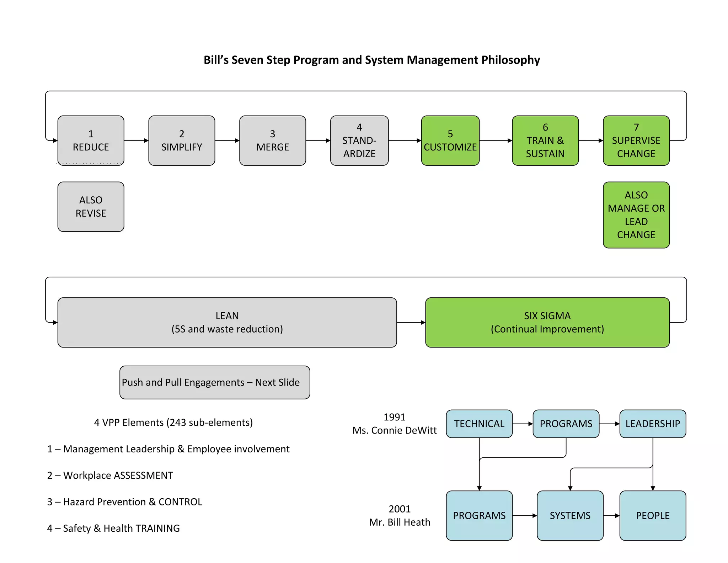Click the slide title about Bill's Seven Step
728x563 pixels.
[x=371, y=60]
